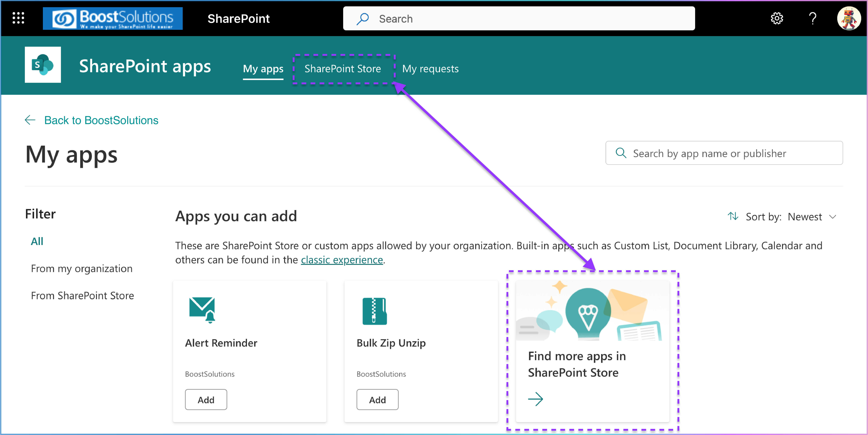Image resolution: width=868 pixels, height=435 pixels.
Task: Add the Alert Reminder app
Action: click(206, 400)
